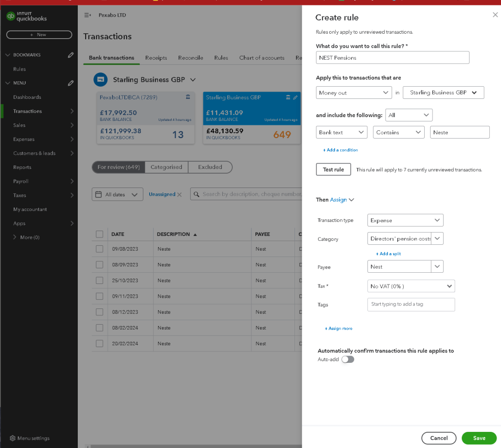The width and height of the screenshot is (501, 448).
Task: Tick checkbox for 09/11/2023 Neste transaction
Action: point(100,296)
